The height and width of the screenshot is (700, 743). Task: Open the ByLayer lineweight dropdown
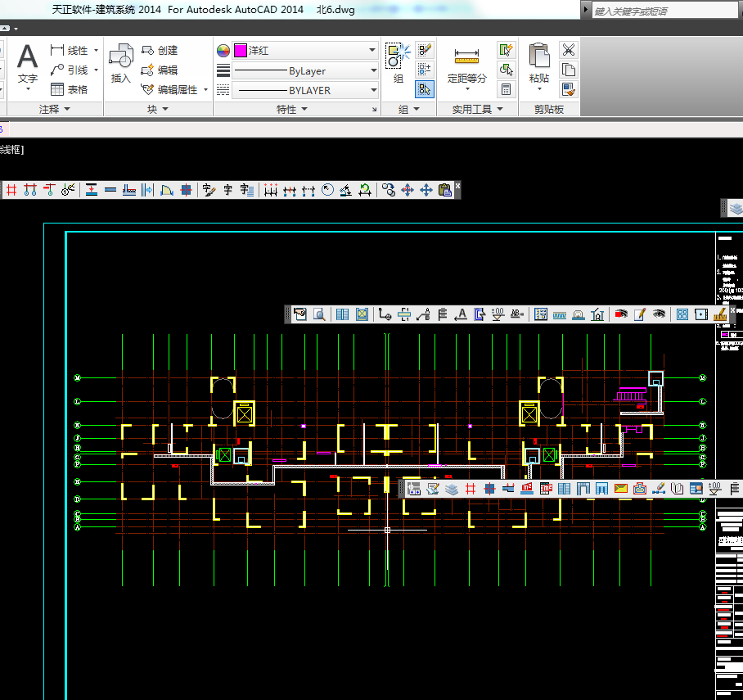tap(373, 70)
